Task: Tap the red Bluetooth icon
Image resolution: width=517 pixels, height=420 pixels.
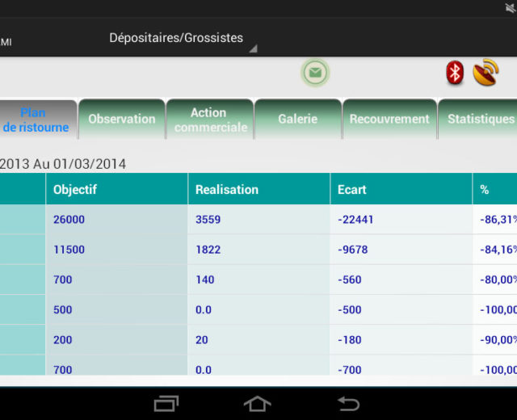Action: [x=456, y=73]
